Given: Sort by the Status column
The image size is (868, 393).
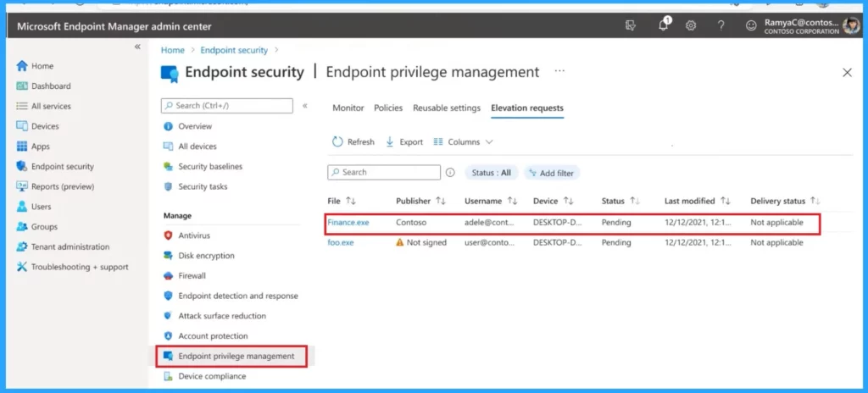Looking at the screenshot, I should (x=620, y=201).
